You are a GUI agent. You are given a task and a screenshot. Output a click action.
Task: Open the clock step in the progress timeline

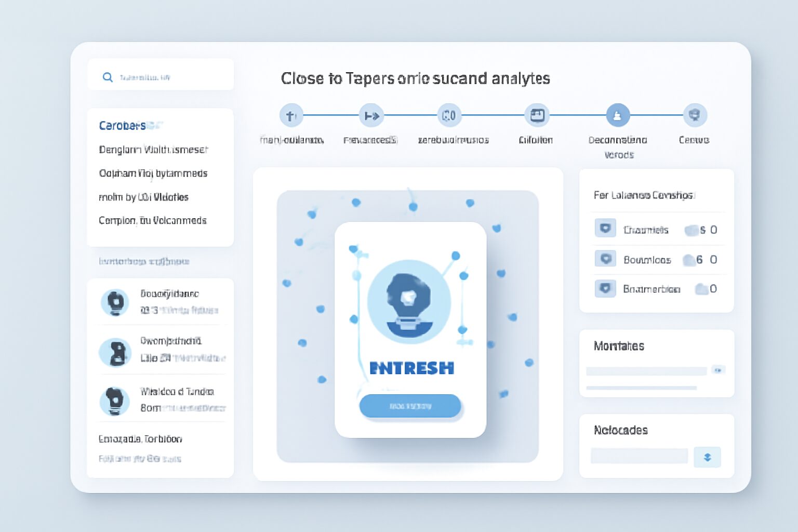tap(449, 115)
